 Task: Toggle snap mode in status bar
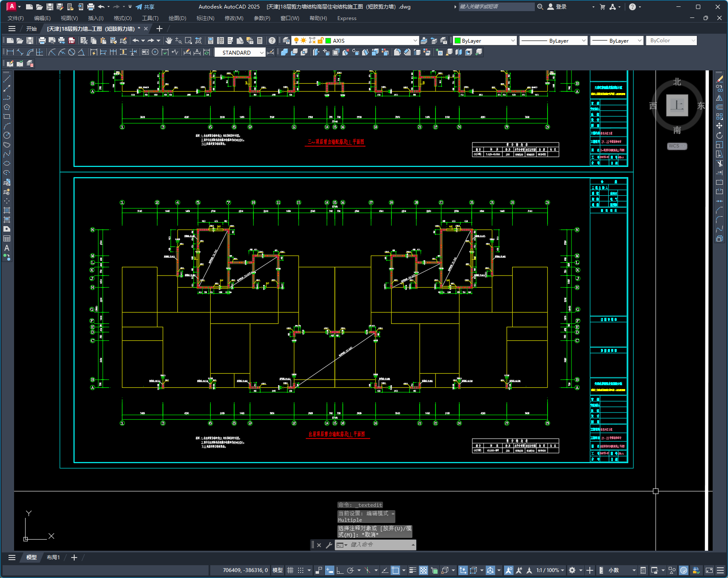point(301,570)
